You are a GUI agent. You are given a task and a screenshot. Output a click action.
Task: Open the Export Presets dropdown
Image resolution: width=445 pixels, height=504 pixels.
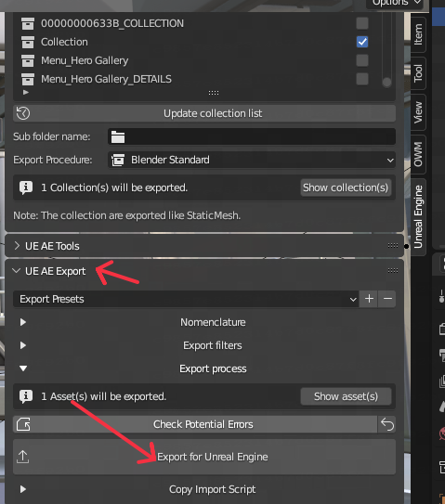coord(186,299)
